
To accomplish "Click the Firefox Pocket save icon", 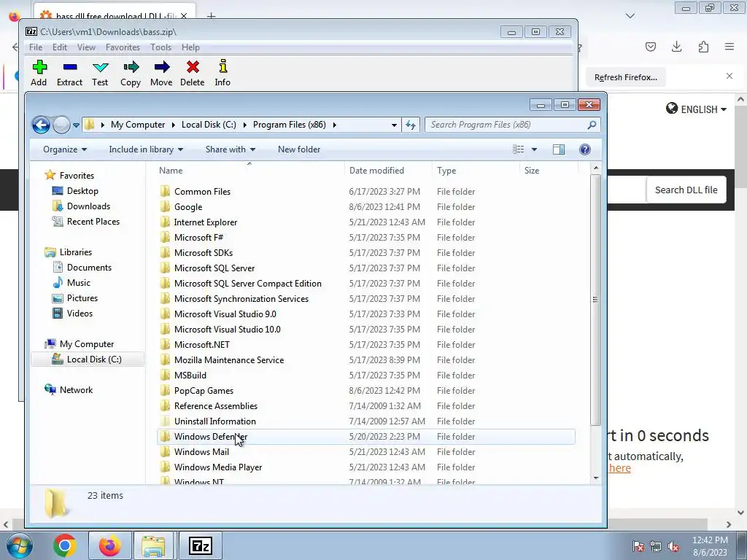I will [x=650, y=47].
